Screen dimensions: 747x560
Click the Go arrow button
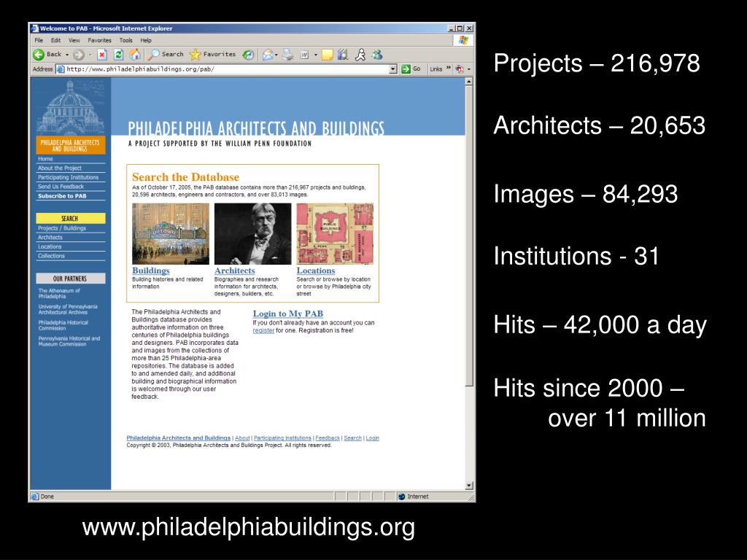[411, 69]
